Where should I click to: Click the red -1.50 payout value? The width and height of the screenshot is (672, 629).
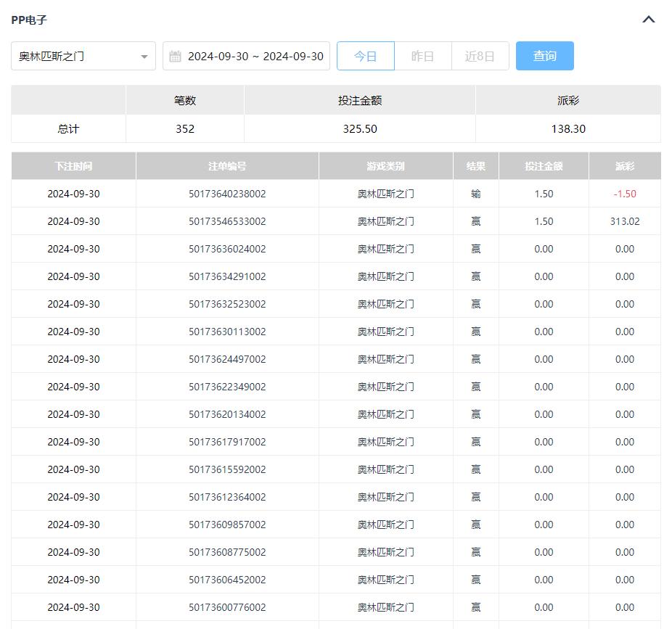click(624, 194)
